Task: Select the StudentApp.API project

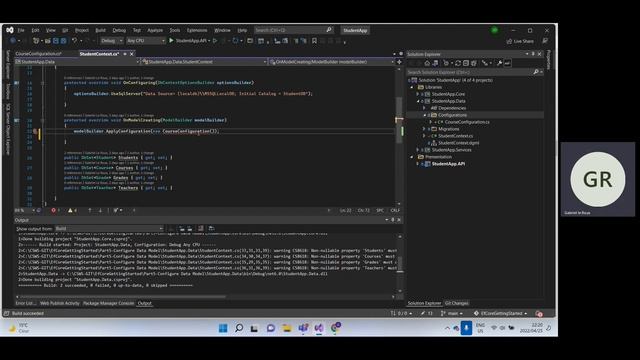Action: (448, 164)
